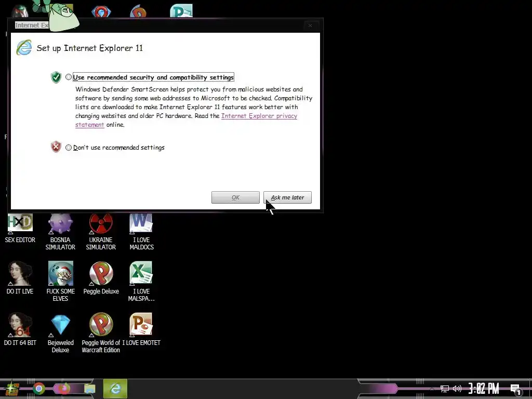The width and height of the screenshot is (532, 399).
Task: Open I LOVE EMOTET PowerPoint shortcut
Action: [141, 329]
